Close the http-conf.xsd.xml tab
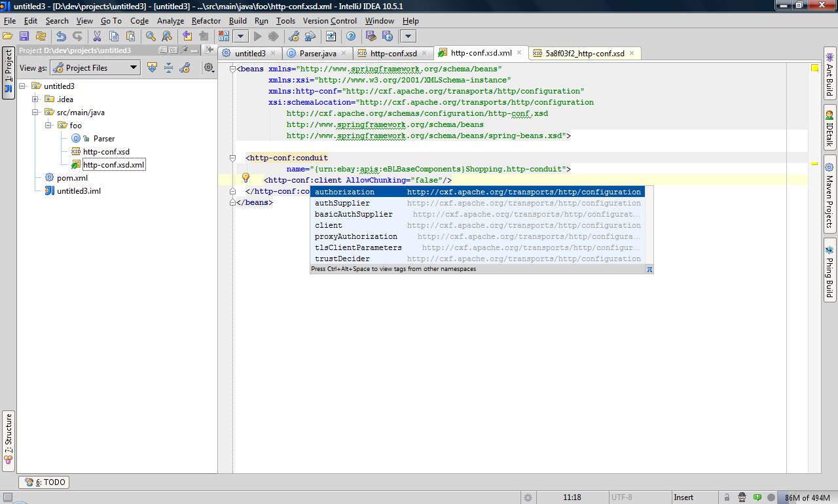Viewport: 838px width, 504px height. (520, 52)
